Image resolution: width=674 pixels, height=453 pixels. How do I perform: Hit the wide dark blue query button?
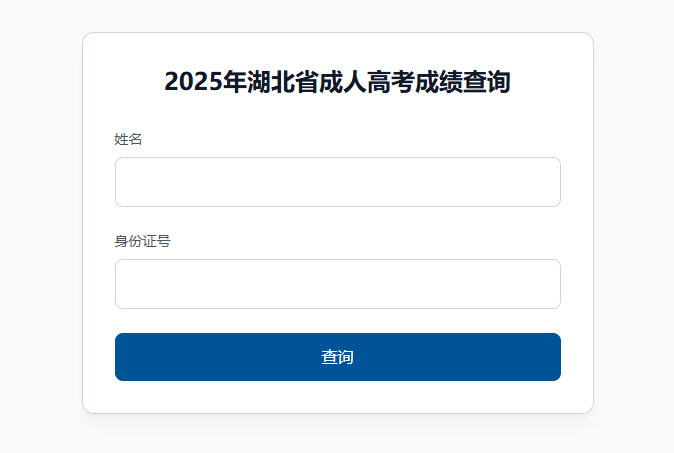(x=337, y=357)
